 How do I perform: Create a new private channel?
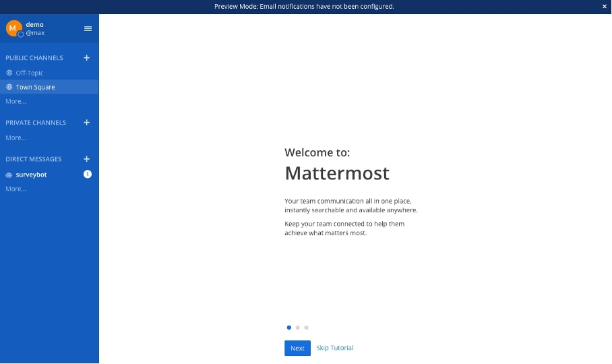point(86,123)
